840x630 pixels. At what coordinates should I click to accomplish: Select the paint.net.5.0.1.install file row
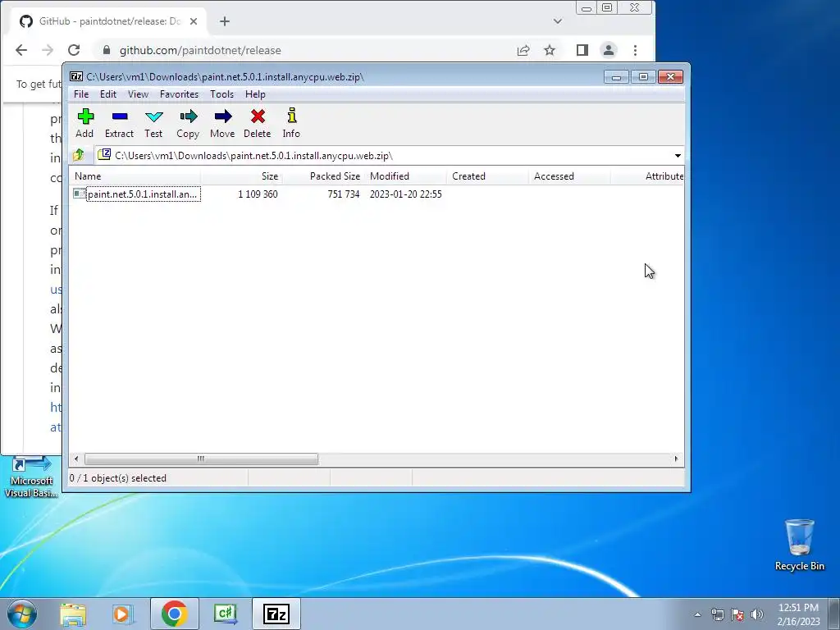pos(376,194)
